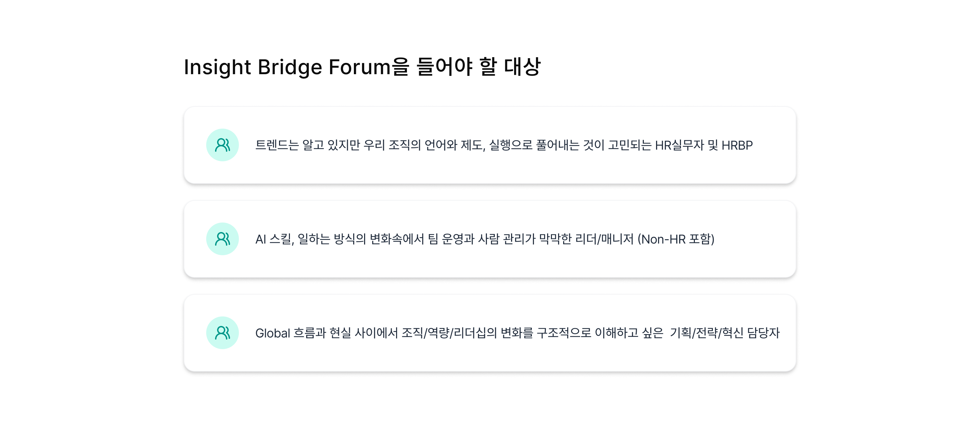Click the people icon beside the Global 흐름과 text

222,333
